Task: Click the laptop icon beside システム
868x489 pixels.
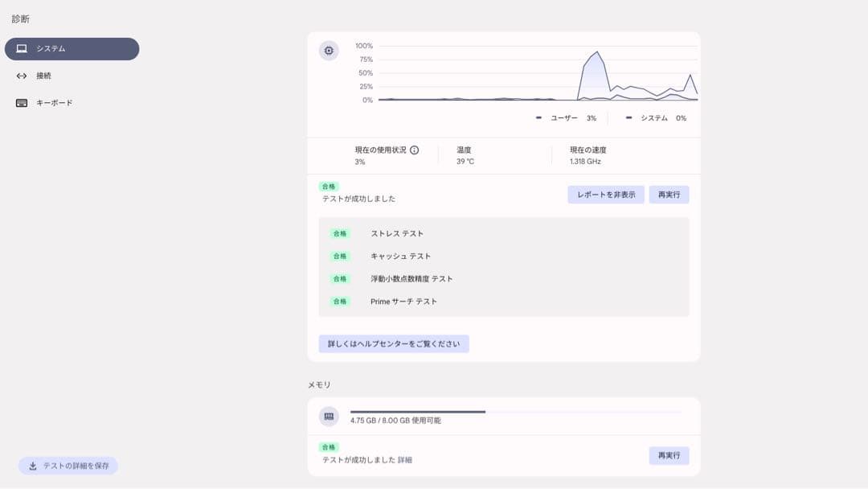Action: tap(21, 48)
